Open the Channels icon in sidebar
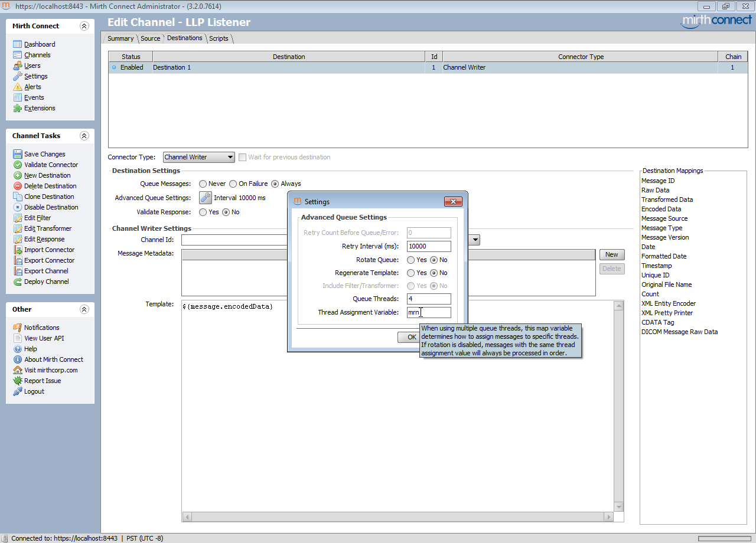The height and width of the screenshot is (543, 756). pyautogui.click(x=18, y=55)
